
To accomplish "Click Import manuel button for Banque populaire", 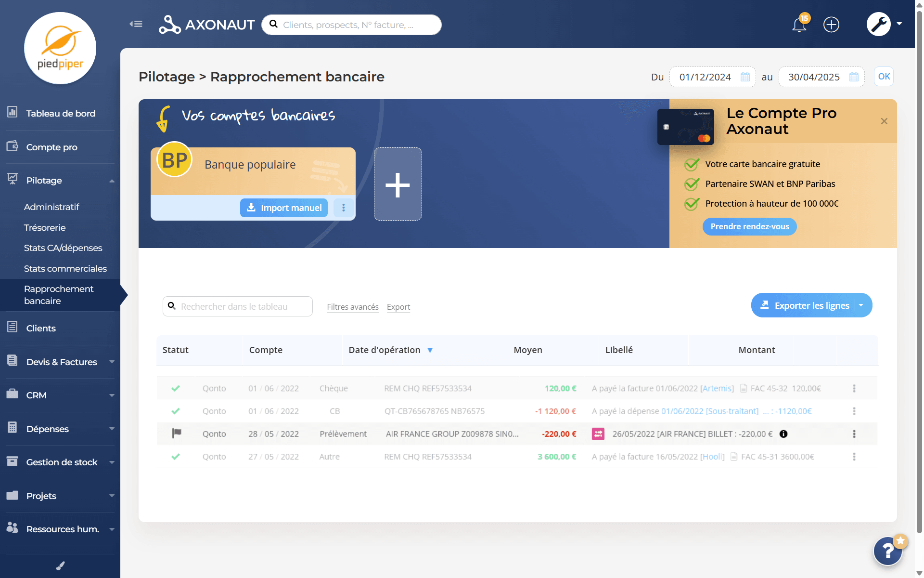I will [284, 208].
